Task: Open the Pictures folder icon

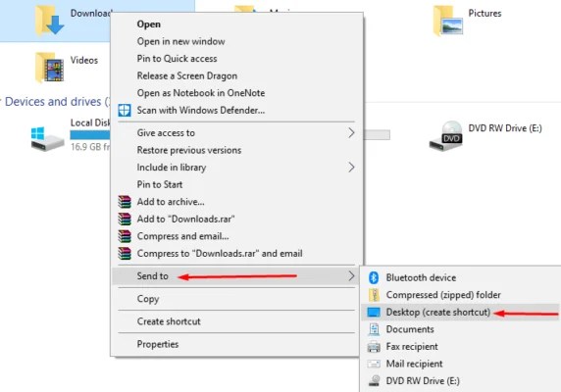Action: [x=448, y=21]
